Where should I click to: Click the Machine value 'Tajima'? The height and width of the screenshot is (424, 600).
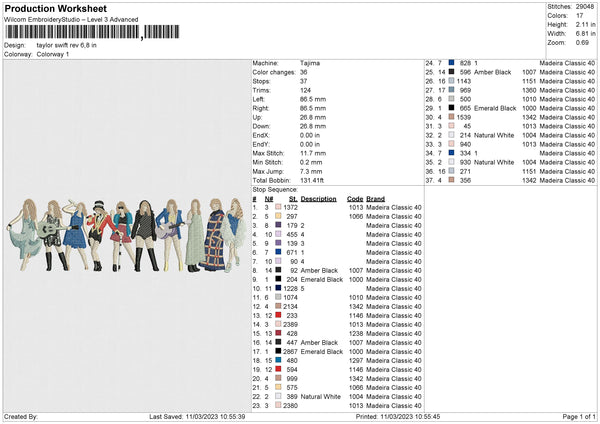310,63
